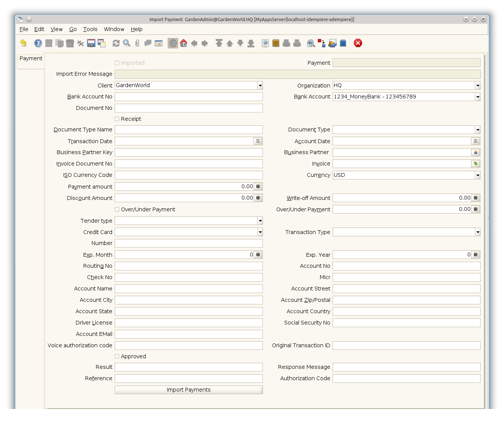Click the Help question mark toolbar icon
This screenshot has height=437, width=504.
[38, 43]
